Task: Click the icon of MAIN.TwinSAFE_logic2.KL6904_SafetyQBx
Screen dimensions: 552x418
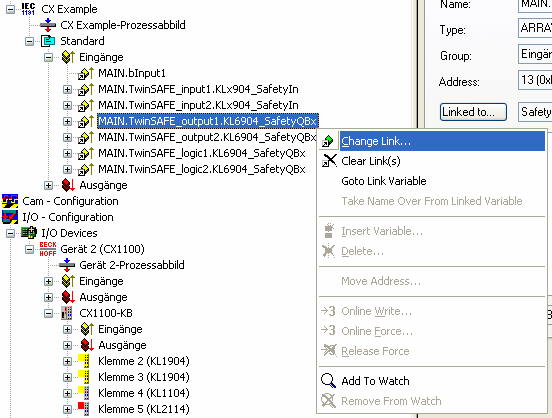Action: (x=86, y=169)
